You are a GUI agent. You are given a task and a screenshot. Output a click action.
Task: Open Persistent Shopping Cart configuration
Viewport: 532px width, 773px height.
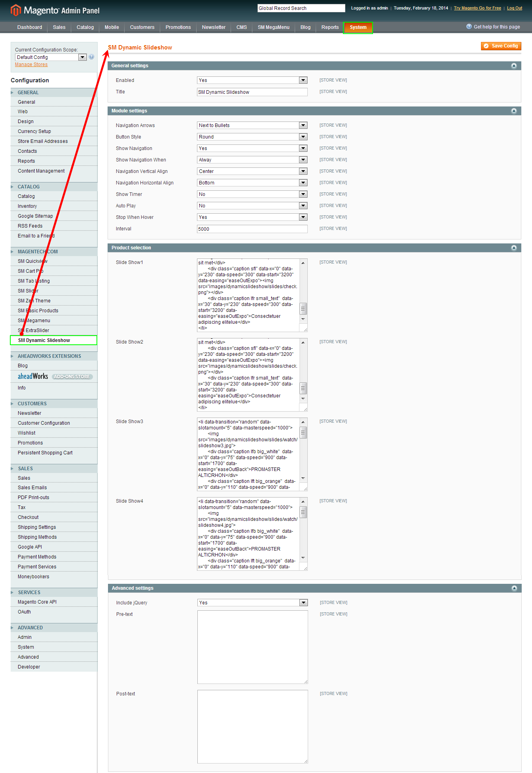(x=45, y=453)
